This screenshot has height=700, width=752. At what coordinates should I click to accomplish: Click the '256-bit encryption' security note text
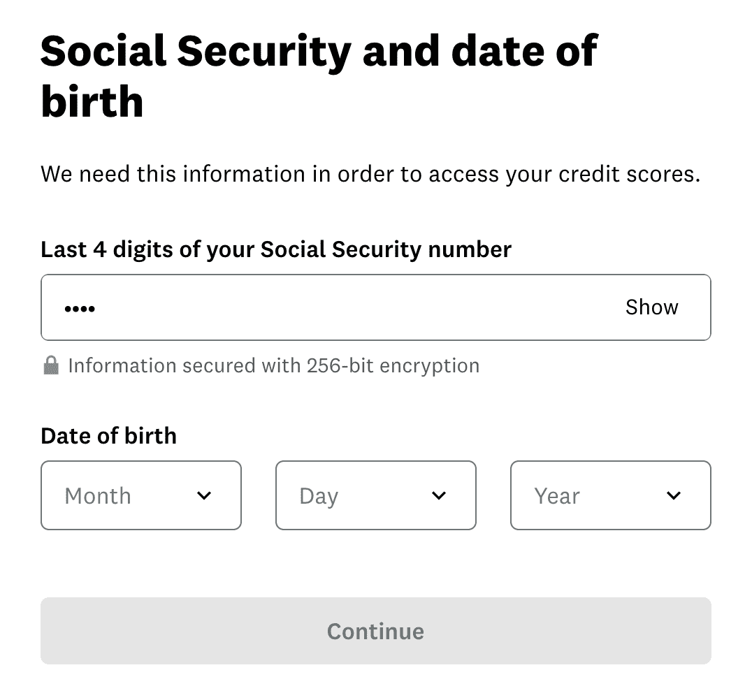273,365
